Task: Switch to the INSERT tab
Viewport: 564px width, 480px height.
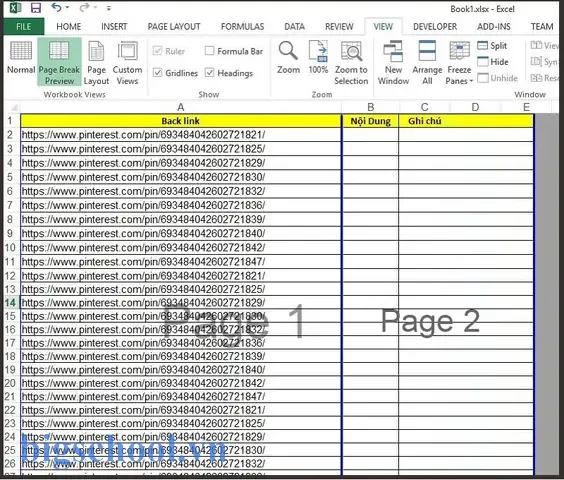Action: pos(114,27)
